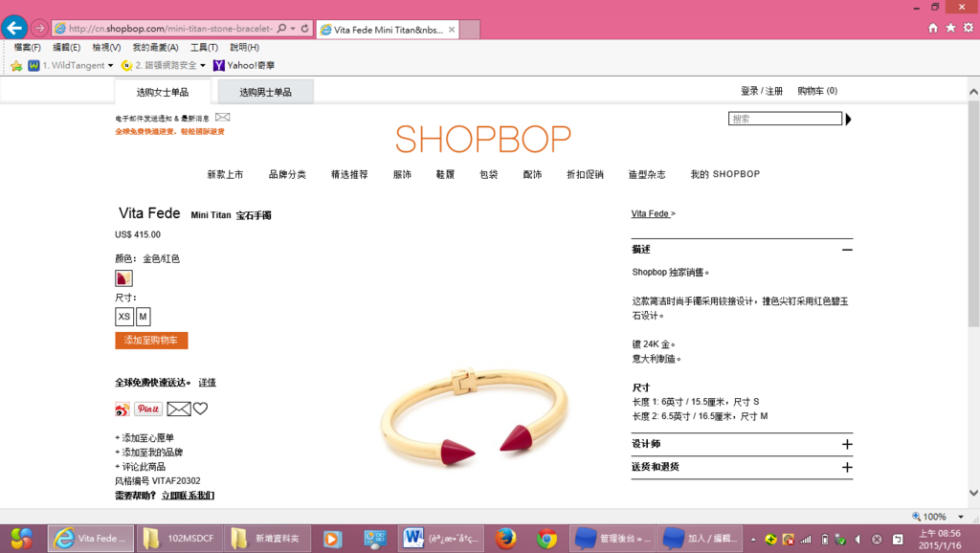Collapse the 描述 section with minus
This screenshot has width=980, height=553.
(847, 250)
